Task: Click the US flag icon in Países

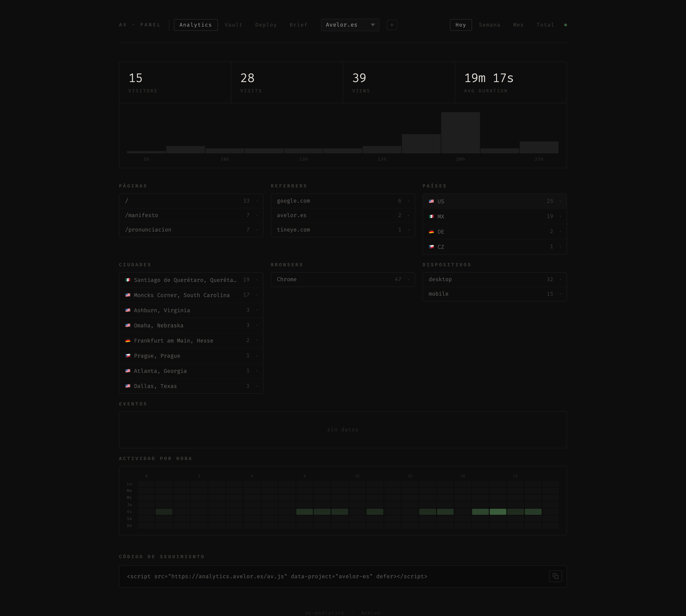Action: (x=431, y=201)
